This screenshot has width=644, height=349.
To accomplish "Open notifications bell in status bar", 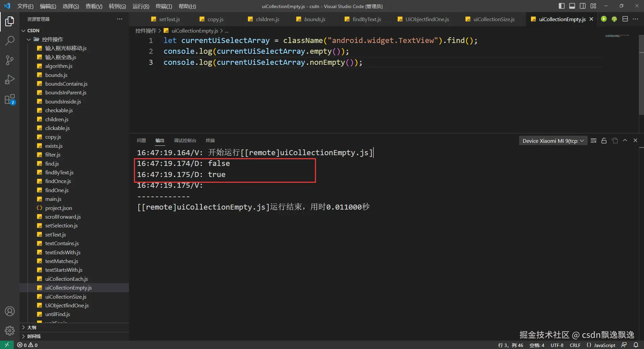I will coord(636,345).
